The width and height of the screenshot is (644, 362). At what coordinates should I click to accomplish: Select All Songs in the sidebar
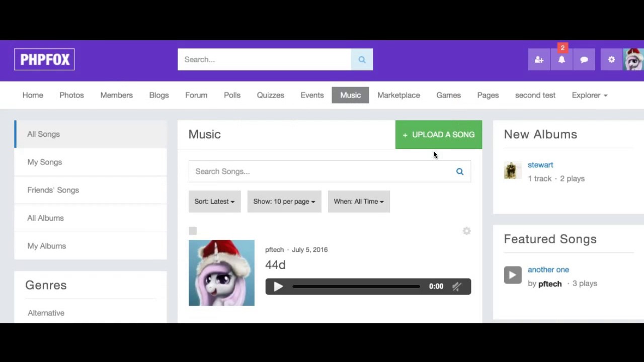click(x=91, y=134)
